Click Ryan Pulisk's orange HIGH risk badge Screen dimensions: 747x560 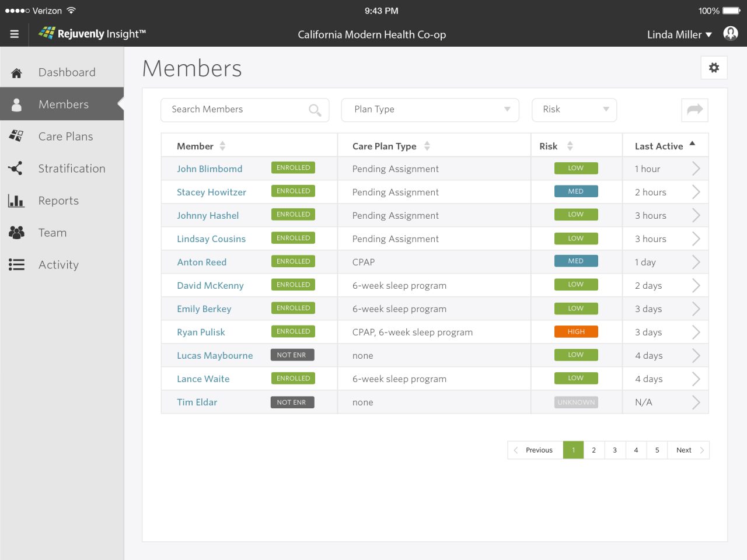tap(575, 331)
